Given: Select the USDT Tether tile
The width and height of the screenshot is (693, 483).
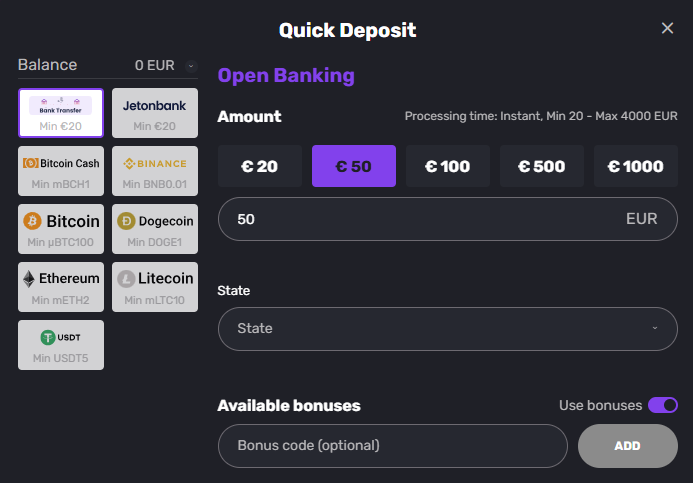Looking at the screenshot, I should coord(61,344).
